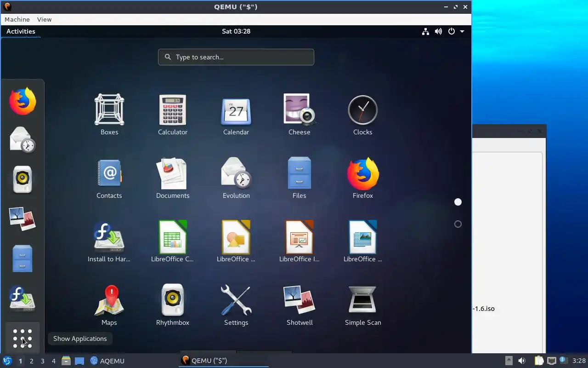Click the removable media icon in host tray
588x368 pixels.
pyautogui.click(x=509, y=361)
